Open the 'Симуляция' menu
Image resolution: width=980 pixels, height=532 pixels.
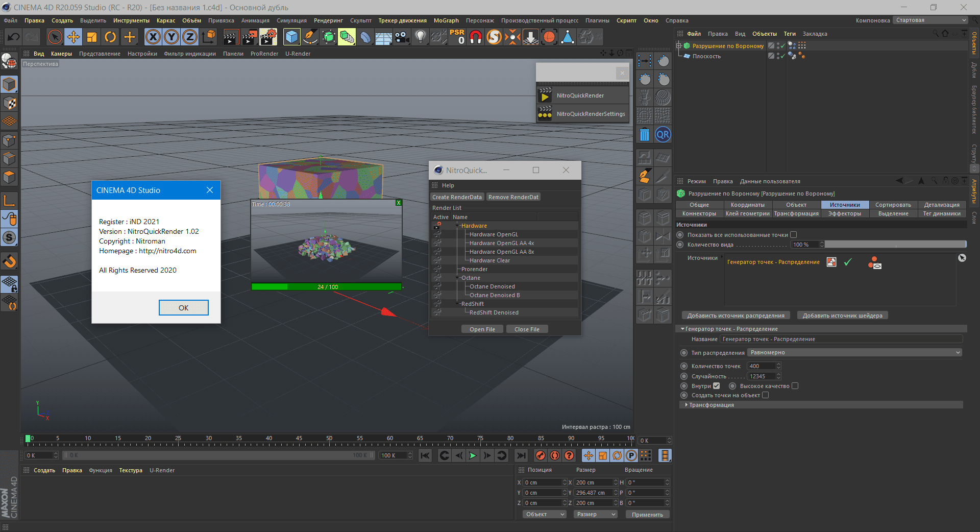291,20
